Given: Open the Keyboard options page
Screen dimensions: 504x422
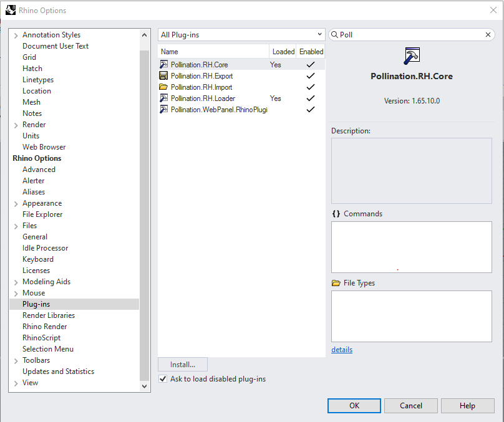Looking at the screenshot, I should tap(38, 259).
